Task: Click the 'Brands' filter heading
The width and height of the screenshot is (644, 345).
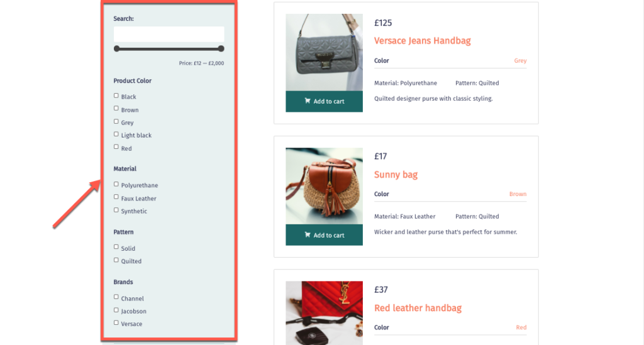Action: click(x=123, y=282)
